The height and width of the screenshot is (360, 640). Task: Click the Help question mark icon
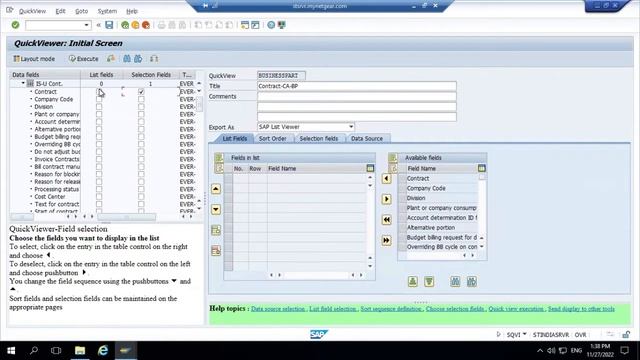[271, 25]
